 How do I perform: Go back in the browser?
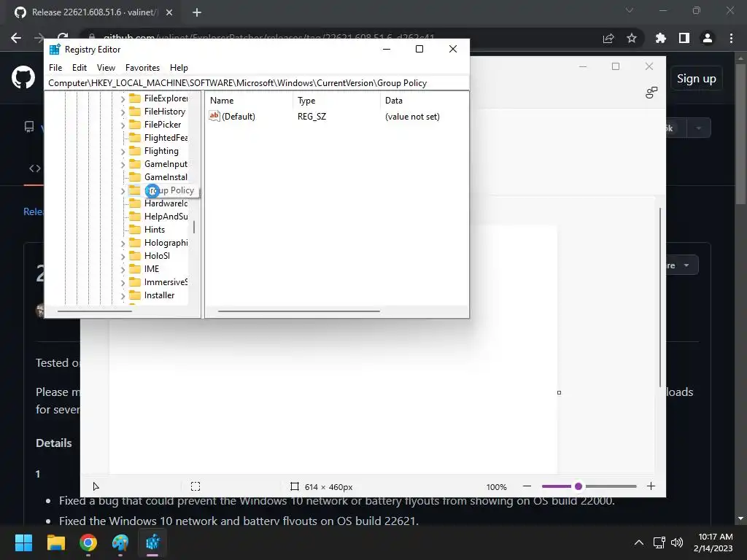point(16,38)
